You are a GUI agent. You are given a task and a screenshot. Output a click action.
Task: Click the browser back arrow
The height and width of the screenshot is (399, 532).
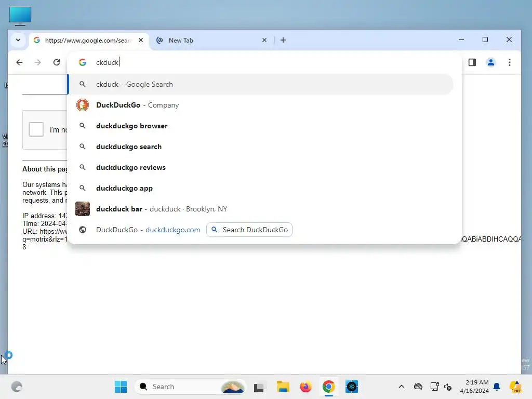click(19, 62)
